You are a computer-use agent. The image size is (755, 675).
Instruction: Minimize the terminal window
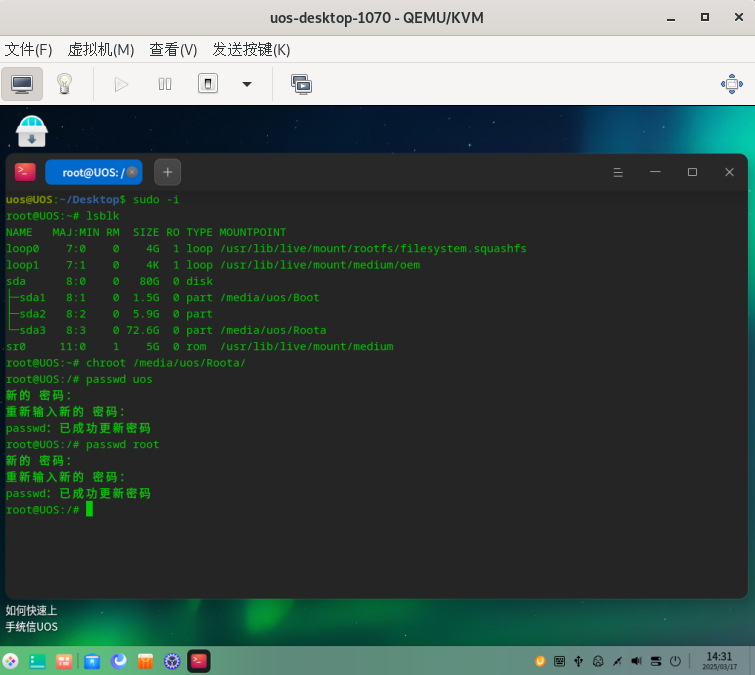click(x=655, y=172)
